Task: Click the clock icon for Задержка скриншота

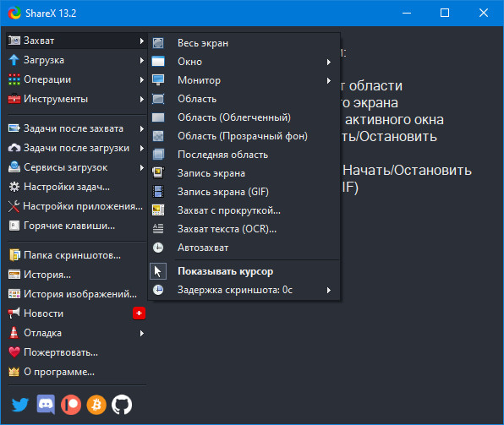Action: [158, 290]
